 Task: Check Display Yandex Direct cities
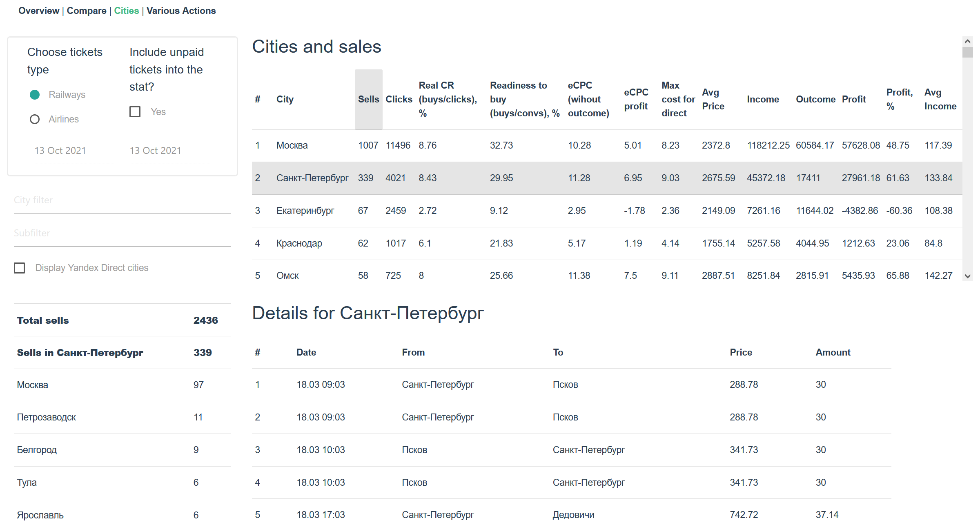pos(20,268)
